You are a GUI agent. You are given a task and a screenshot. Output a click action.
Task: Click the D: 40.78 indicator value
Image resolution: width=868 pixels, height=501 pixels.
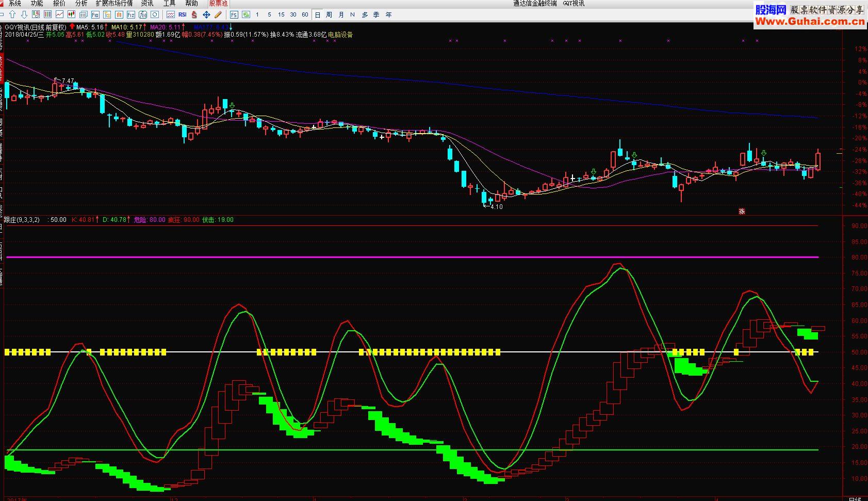(x=114, y=220)
